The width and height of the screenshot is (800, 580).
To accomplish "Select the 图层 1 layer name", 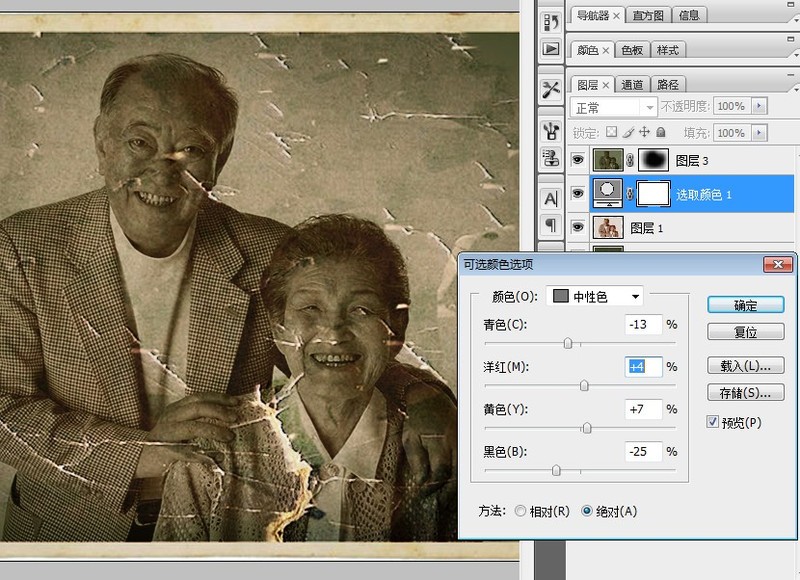I will 646,228.
